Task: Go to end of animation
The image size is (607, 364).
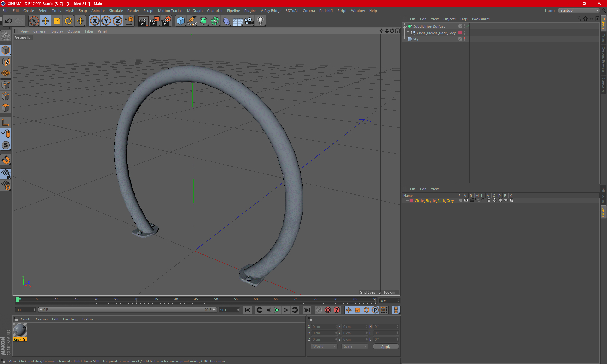Action: [307, 310]
